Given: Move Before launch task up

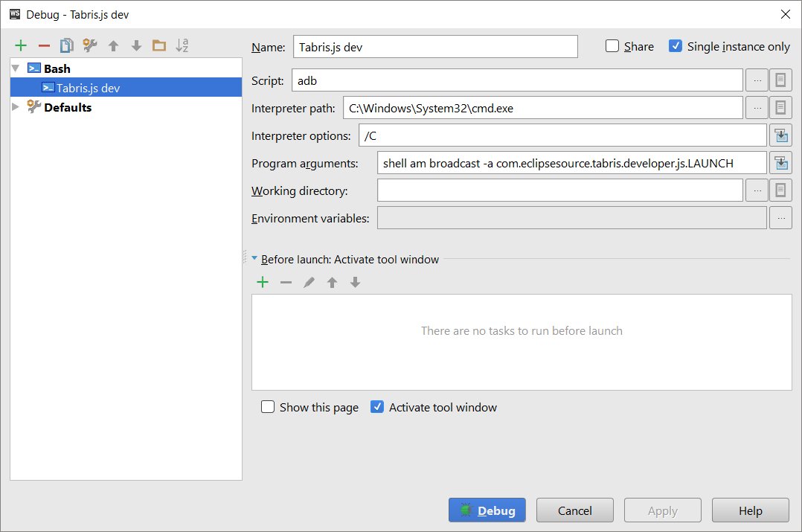Looking at the screenshot, I should point(332,282).
